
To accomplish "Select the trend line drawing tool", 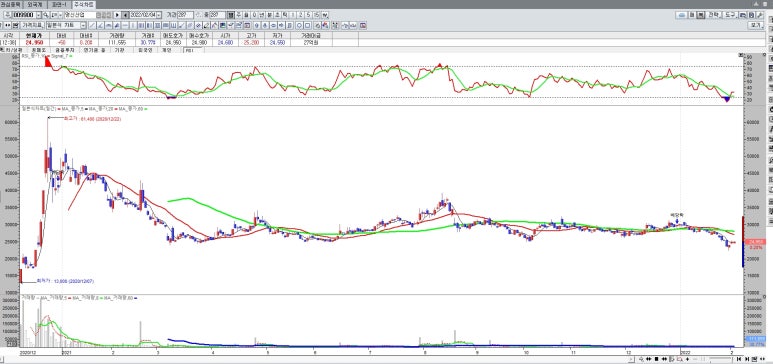I will 92,25.
